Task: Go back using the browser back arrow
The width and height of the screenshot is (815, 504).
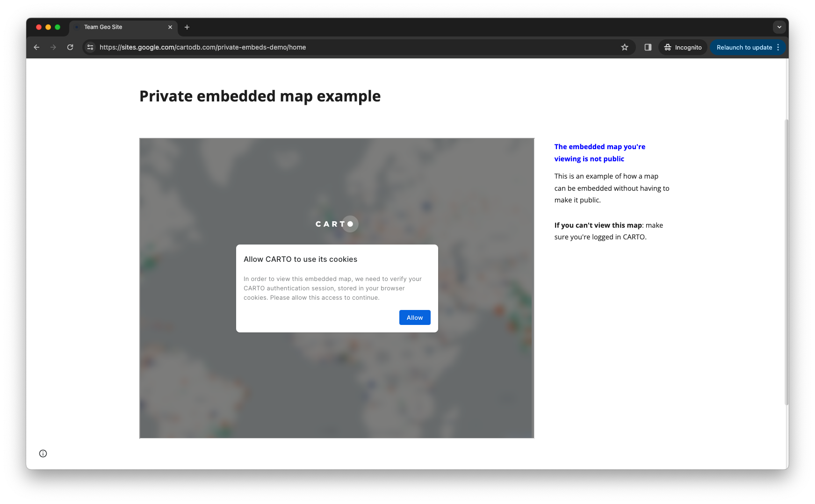Action: point(36,47)
